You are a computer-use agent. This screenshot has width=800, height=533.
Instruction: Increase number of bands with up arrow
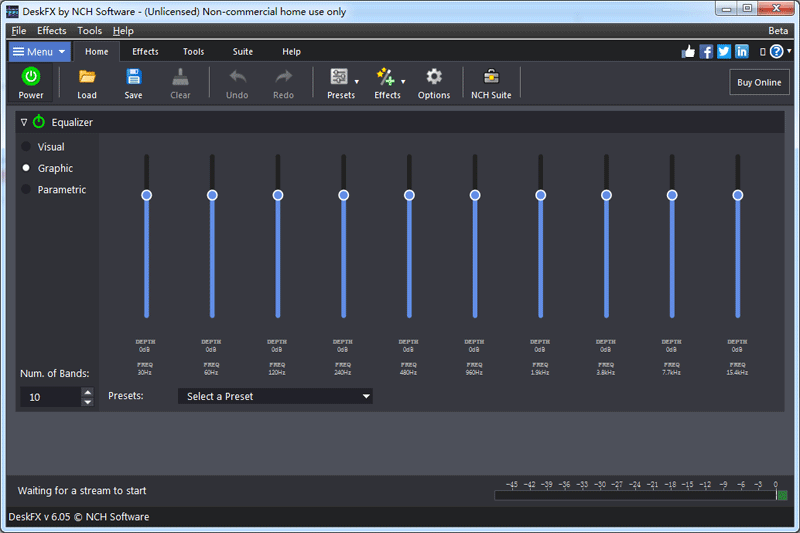(x=88, y=392)
